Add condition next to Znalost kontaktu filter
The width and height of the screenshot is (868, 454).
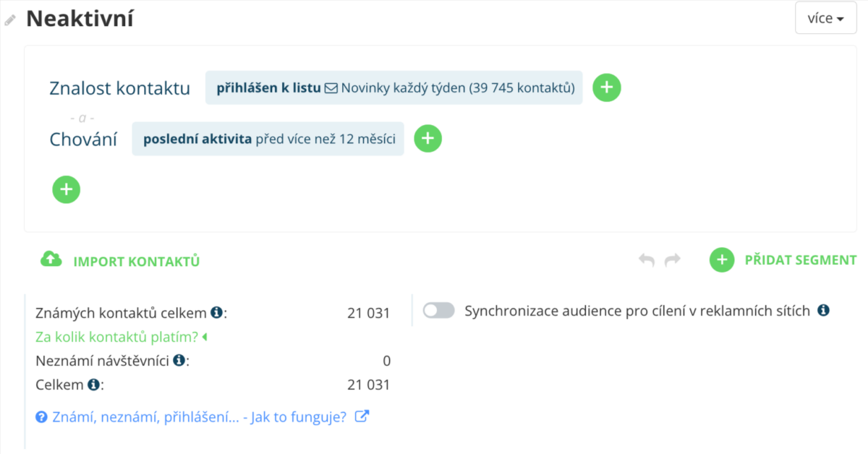click(607, 87)
